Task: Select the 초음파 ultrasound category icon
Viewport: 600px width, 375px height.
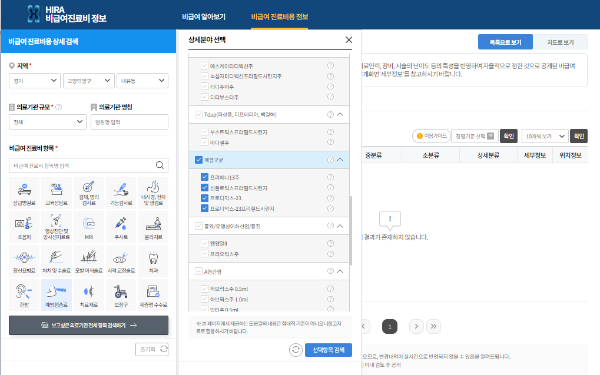Action: (24, 227)
